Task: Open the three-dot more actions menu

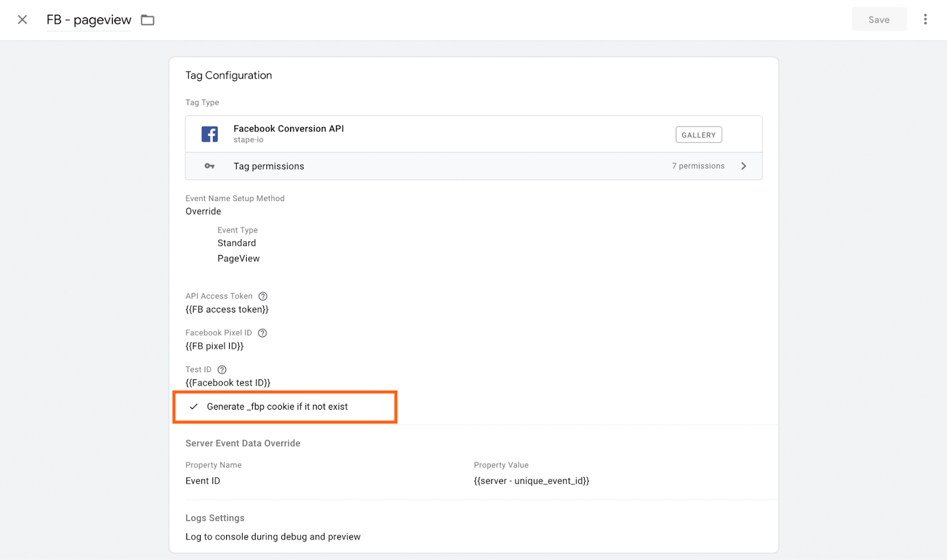Action: (x=925, y=20)
